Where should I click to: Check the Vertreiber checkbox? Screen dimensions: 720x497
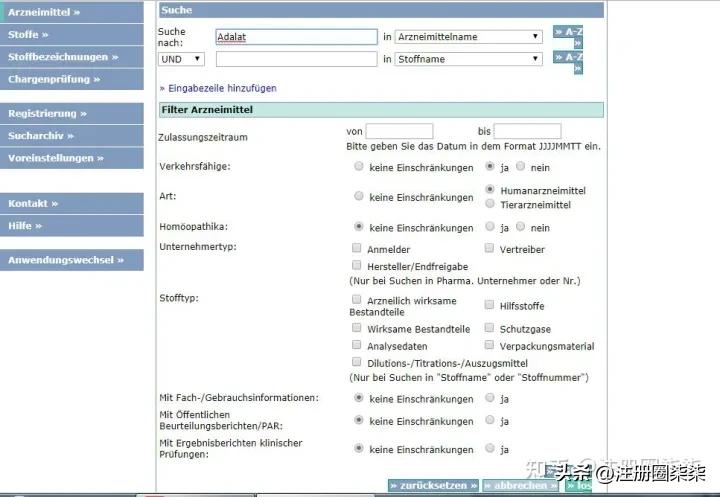[489, 248]
